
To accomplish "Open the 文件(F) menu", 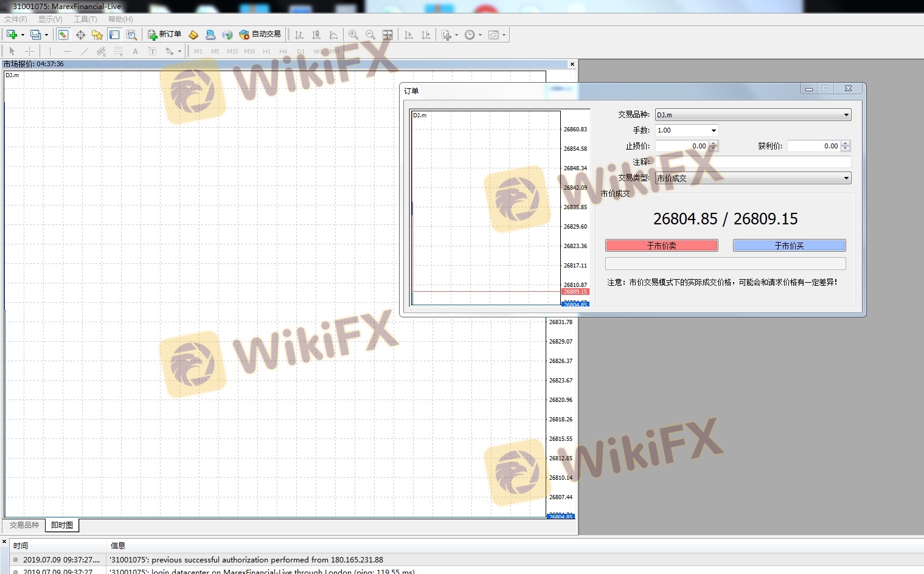I will point(16,19).
